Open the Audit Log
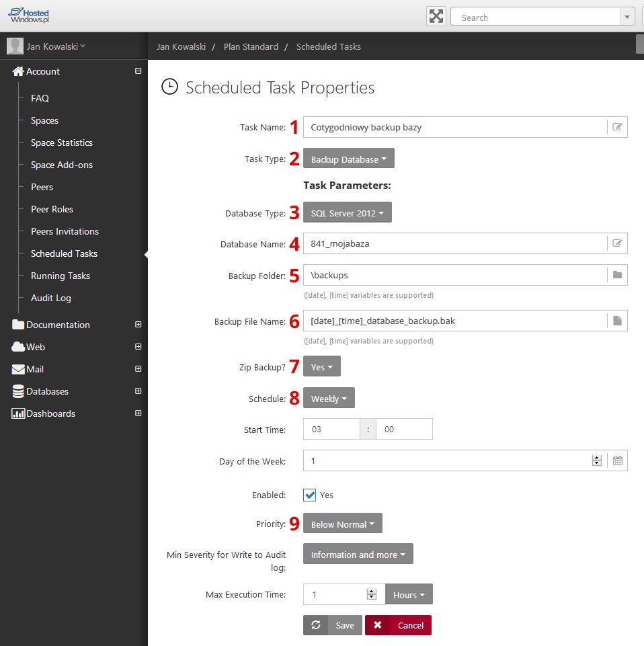This screenshot has height=646, width=644. (50, 298)
